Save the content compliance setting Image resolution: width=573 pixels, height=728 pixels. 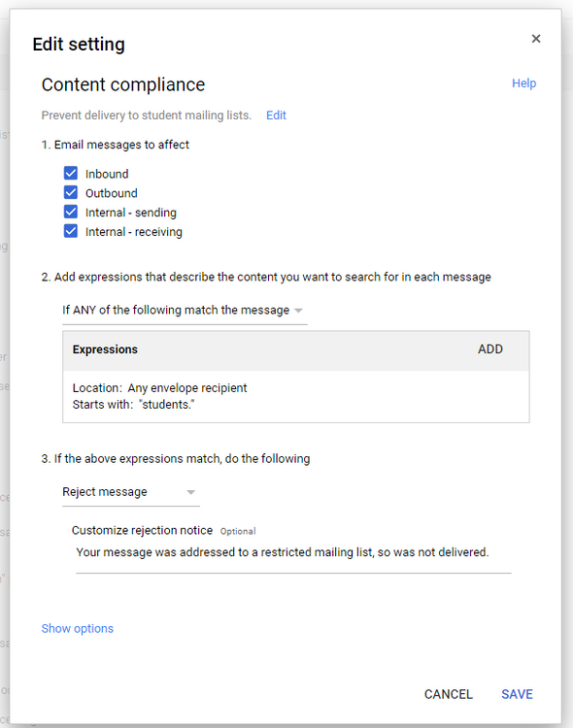point(517,694)
